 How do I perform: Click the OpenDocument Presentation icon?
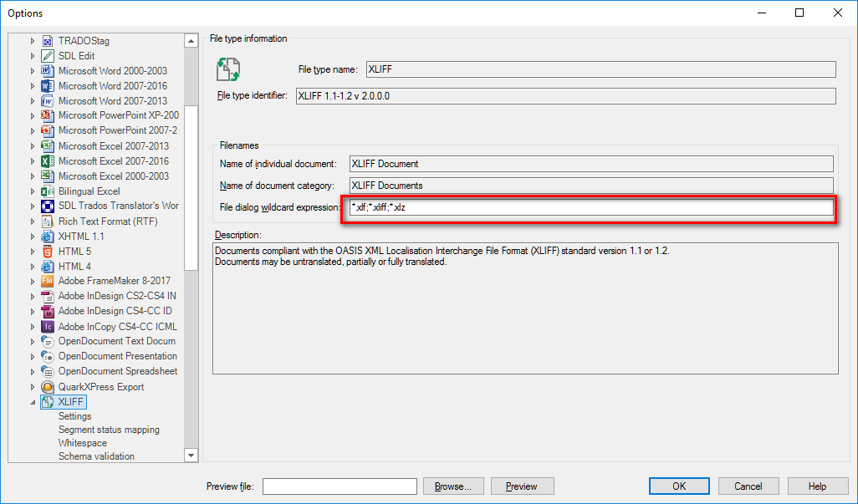tap(48, 356)
